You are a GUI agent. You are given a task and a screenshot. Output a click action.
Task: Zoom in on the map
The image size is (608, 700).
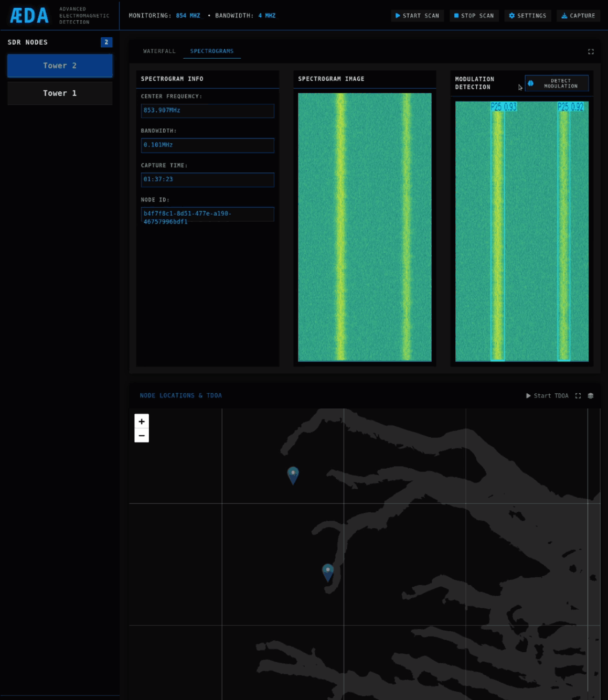[142, 422]
